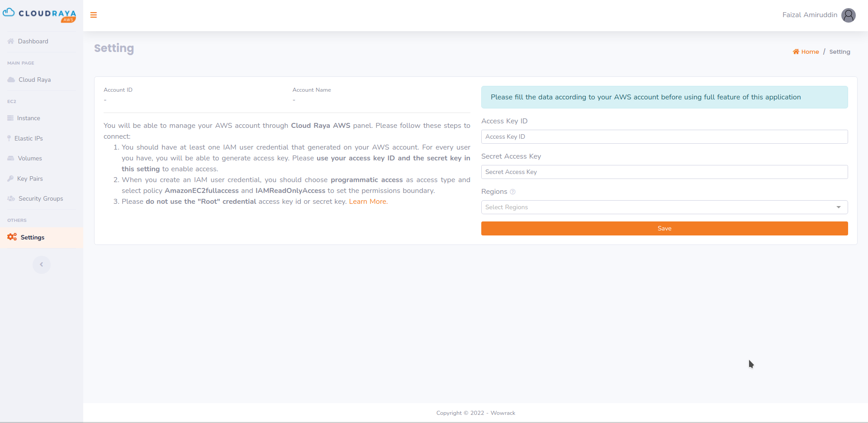Select Volumes in the sidebar
Viewport: 868px width, 423px height.
(x=30, y=159)
